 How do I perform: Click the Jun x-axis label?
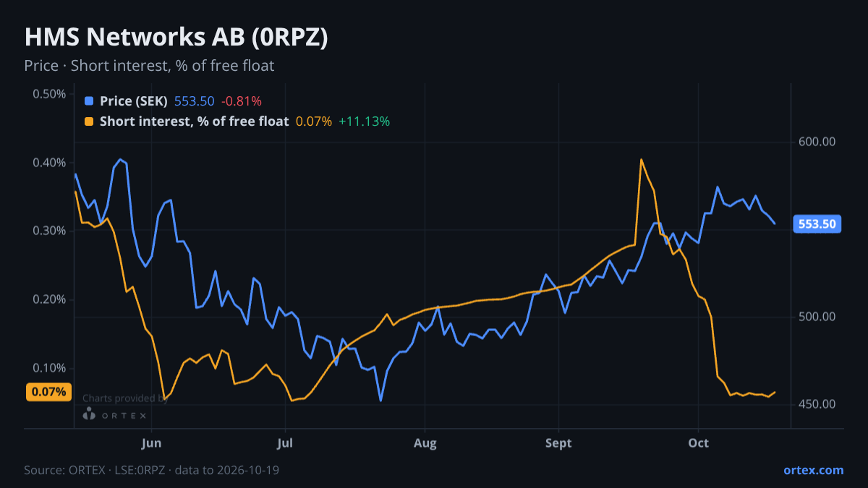(151, 442)
